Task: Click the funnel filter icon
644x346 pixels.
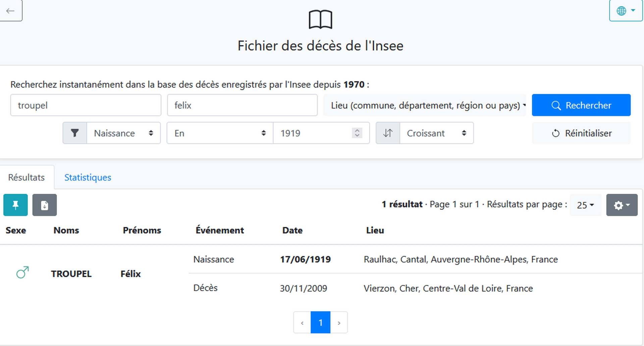Action: click(75, 133)
